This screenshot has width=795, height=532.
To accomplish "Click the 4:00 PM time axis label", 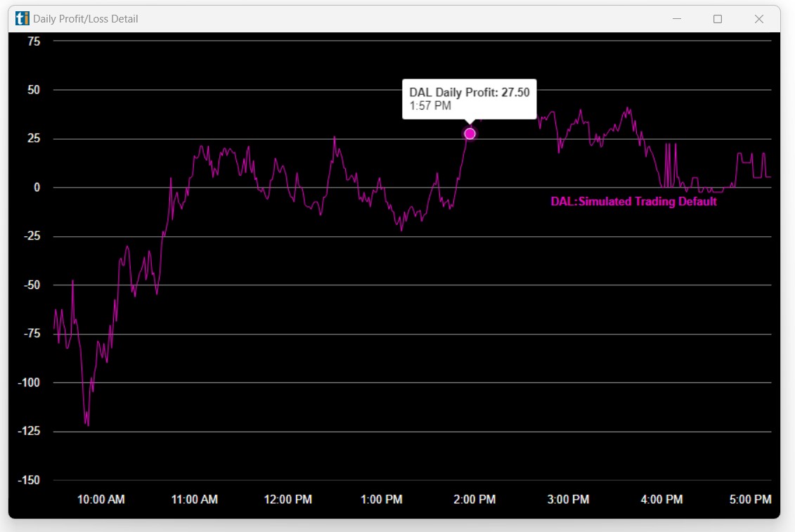I will point(661,500).
